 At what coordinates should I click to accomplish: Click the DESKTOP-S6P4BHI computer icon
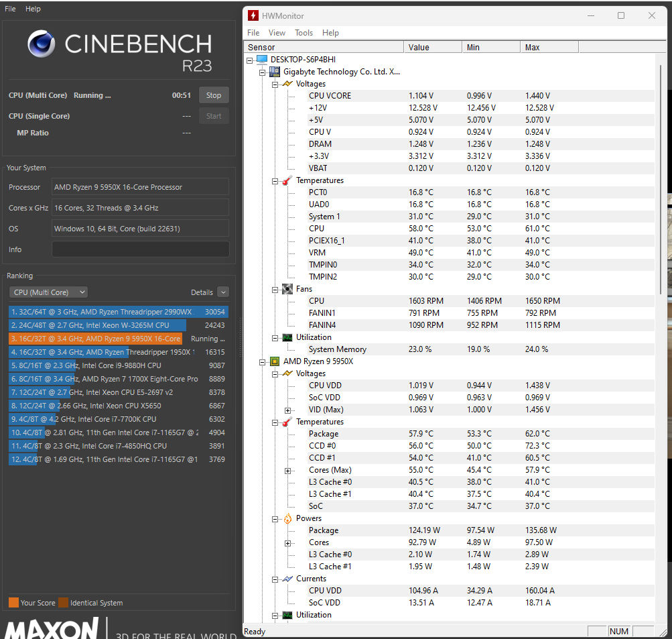(261, 60)
